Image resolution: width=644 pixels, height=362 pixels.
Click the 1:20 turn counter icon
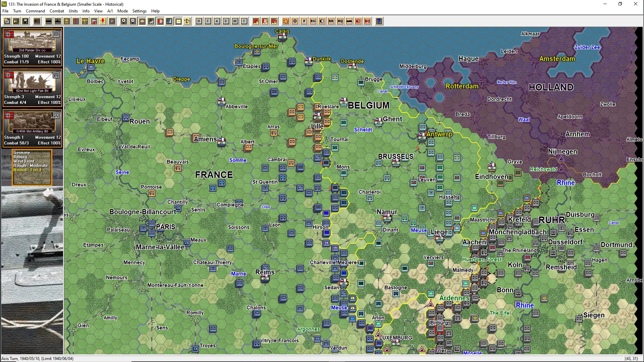(x=37, y=21)
